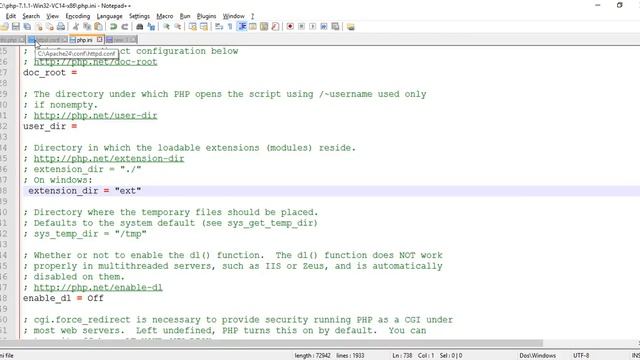Viewport: 640px width, 360px height.
Task: Click the Print toolbar icon
Action: [x=61, y=27]
